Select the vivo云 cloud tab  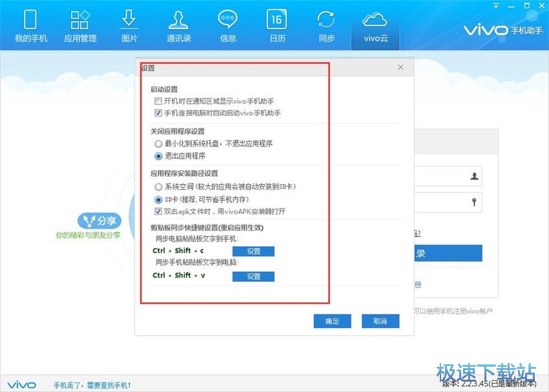[375, 27]
